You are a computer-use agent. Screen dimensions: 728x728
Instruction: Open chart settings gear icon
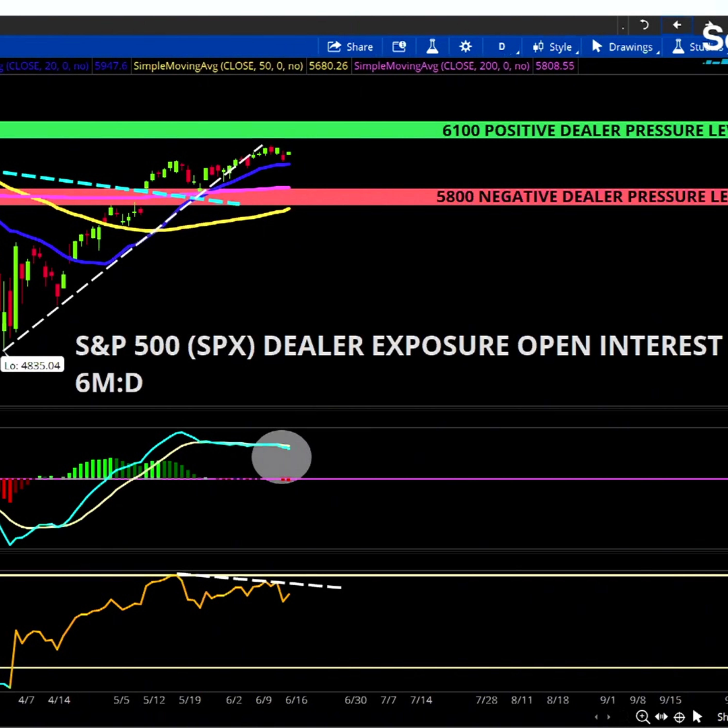coord(465,47)
